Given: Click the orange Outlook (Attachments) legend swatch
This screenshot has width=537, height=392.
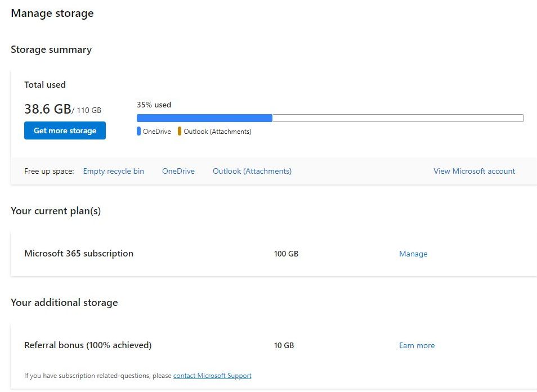Looking at the screenshot, I should [179, 132].
